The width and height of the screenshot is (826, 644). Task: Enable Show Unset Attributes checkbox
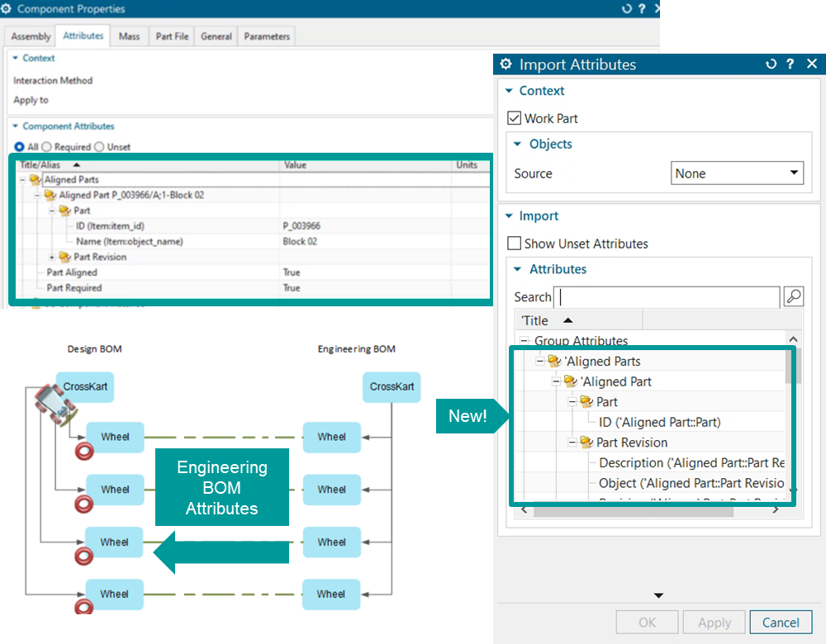[x=515, y=244]
